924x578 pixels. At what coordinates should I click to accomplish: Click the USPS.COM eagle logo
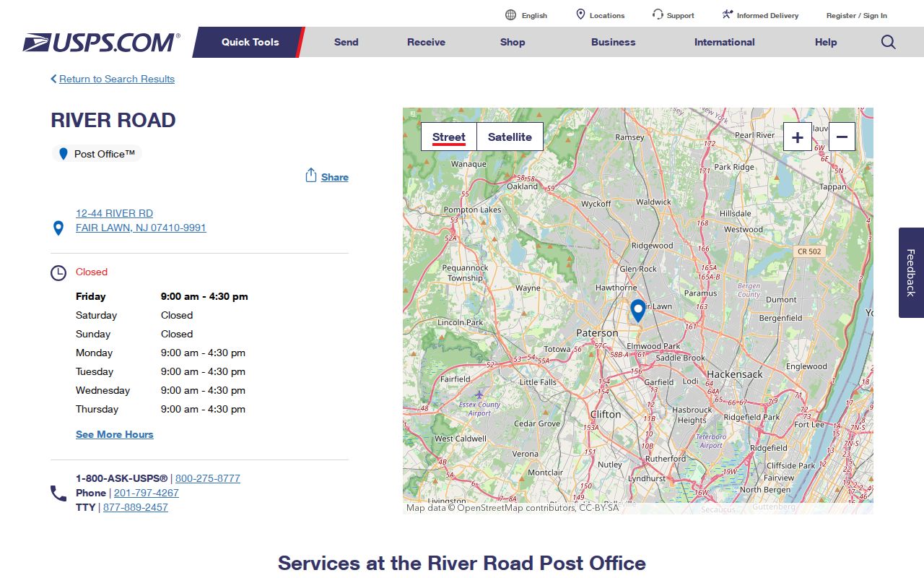pyautogui.click(x=101, y=42)
